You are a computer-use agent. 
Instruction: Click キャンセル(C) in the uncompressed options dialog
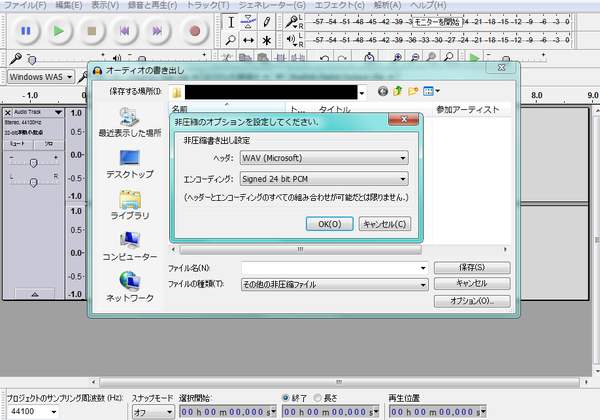385,224
